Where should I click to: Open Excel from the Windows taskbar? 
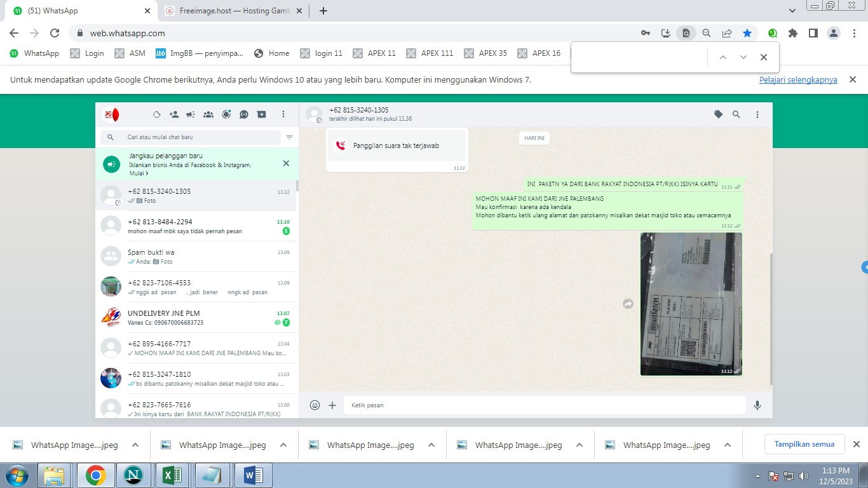(x=173, y=475)
